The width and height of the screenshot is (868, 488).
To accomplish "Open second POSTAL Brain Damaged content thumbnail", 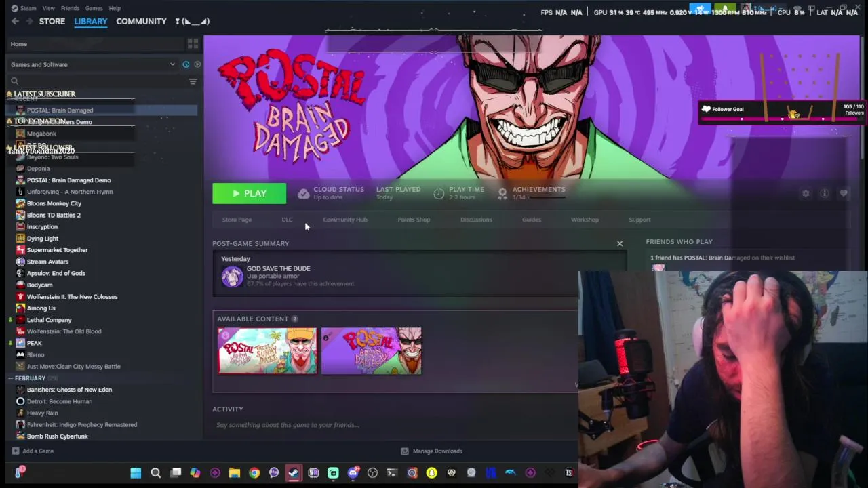I will click(372, 351).
